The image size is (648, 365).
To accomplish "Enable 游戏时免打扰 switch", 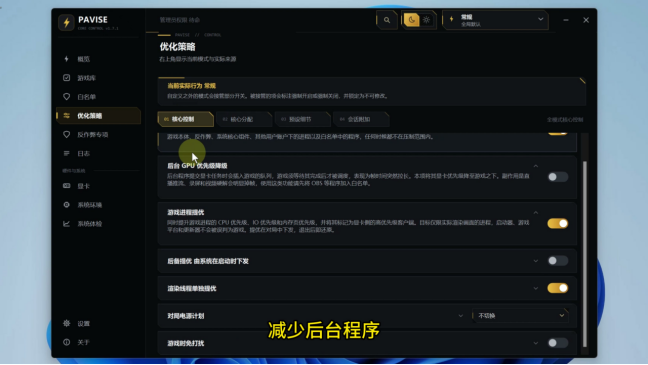I will [557, 343].
